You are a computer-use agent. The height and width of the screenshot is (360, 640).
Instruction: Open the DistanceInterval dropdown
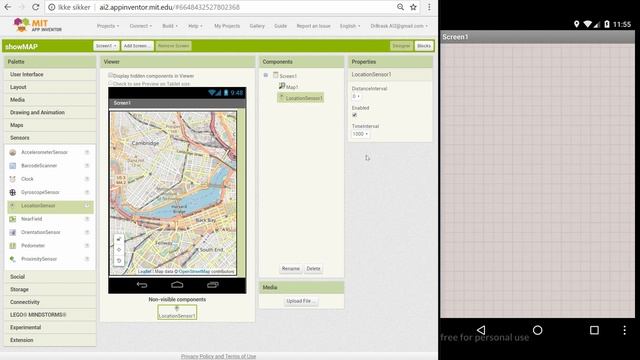pos(356,96)
